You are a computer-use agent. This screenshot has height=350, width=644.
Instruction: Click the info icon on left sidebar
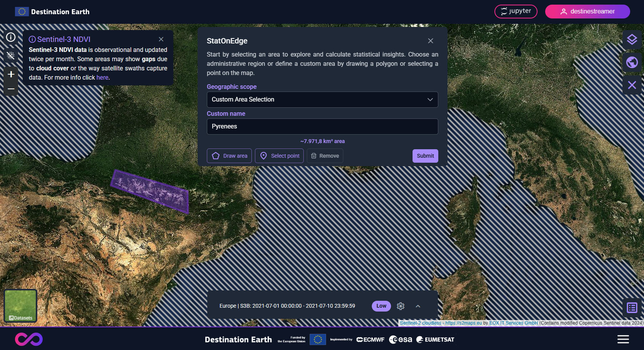coord(11,37)
